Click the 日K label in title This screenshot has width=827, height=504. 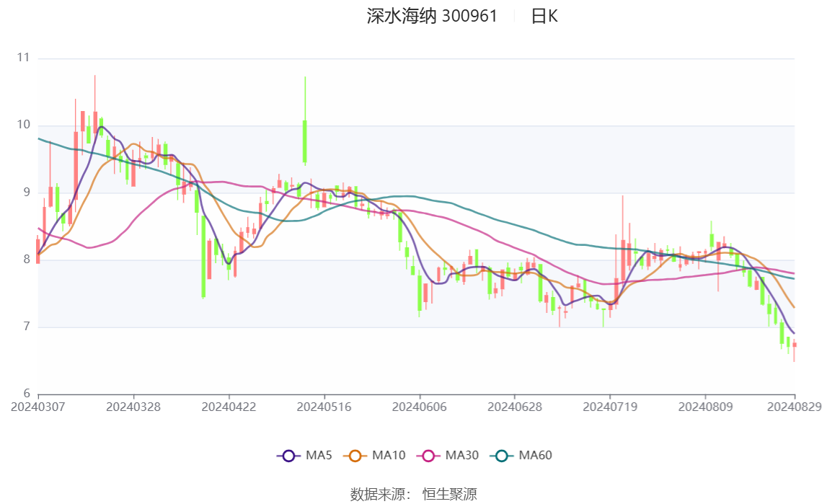coord(544,17)
